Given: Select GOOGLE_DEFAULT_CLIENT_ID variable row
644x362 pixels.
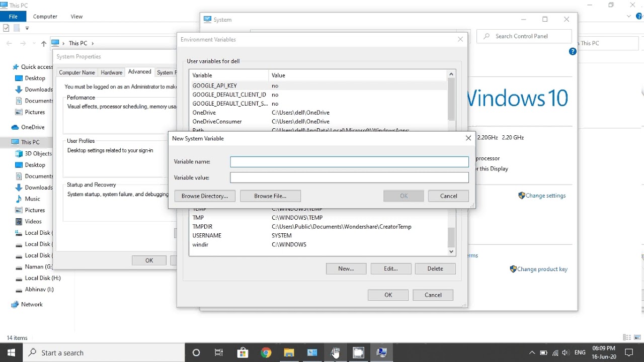Looking at the screenshot, I should point(318,95).
